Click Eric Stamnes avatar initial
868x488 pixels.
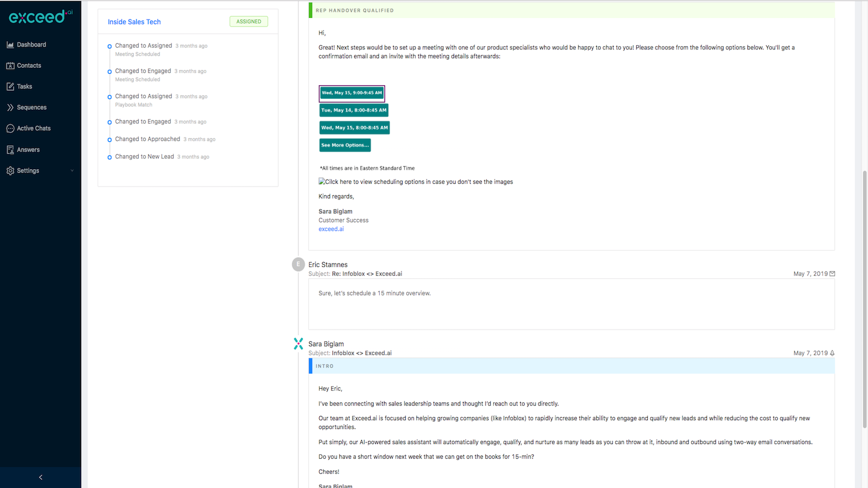[x=298, y=264]
